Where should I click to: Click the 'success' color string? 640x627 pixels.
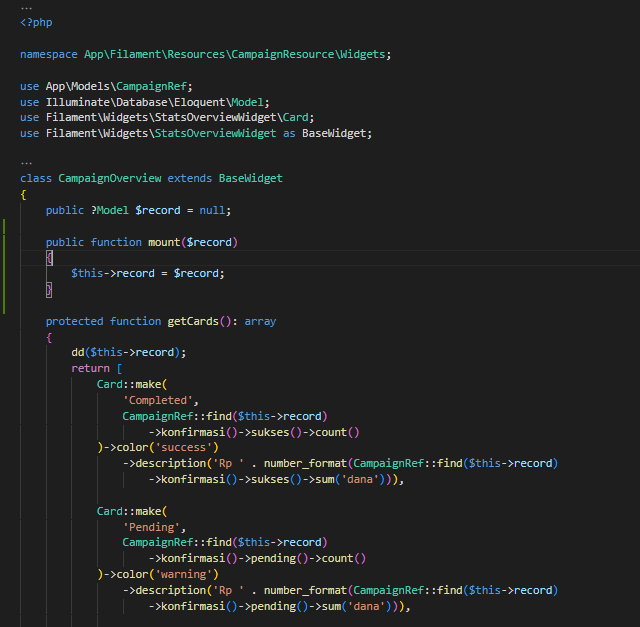183,447
